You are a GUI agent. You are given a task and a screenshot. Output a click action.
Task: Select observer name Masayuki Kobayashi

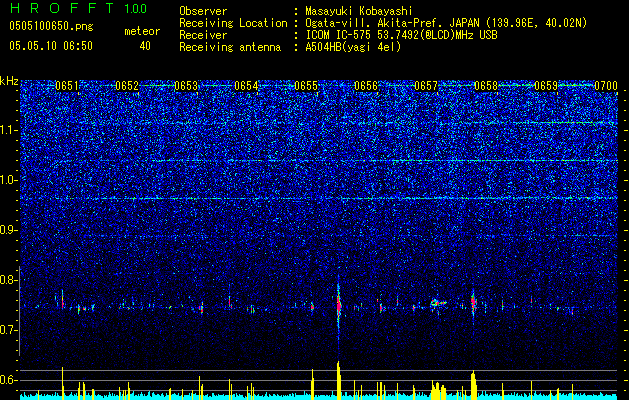tap(358, 11)
